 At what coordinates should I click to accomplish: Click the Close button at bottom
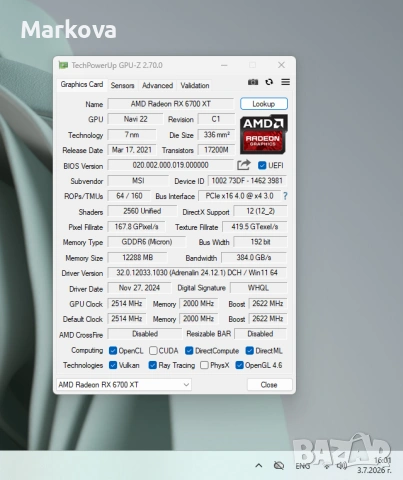[269, 385]
